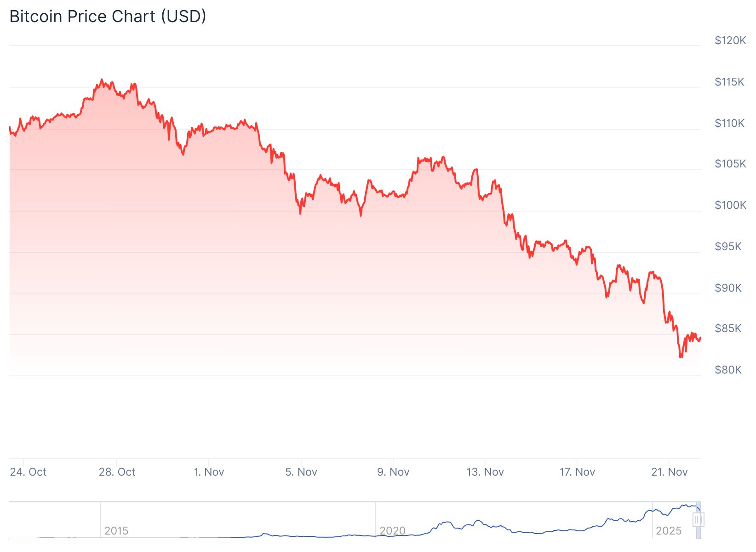
Task: Click the navigator range handle grip
Action: [698, 520]
